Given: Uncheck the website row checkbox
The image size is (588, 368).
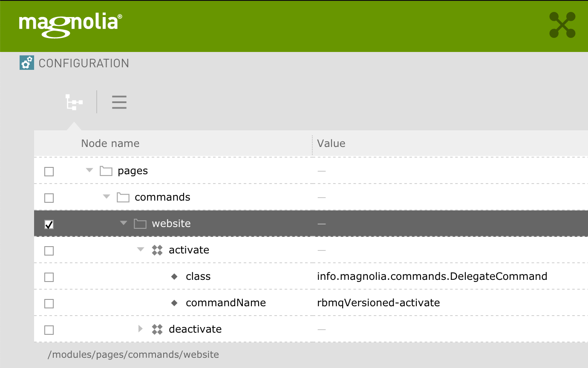Looking at the screenshot, I should (49, 224).
